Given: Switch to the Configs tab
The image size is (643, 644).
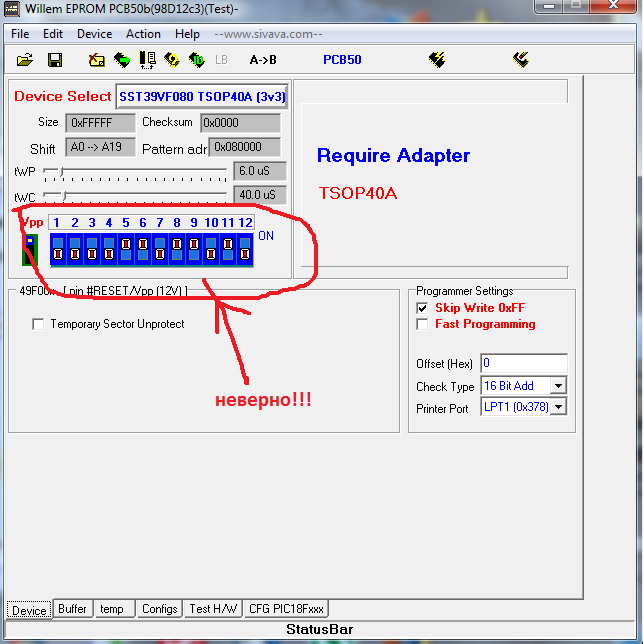Looking at the screenshot, I should 160,609.
